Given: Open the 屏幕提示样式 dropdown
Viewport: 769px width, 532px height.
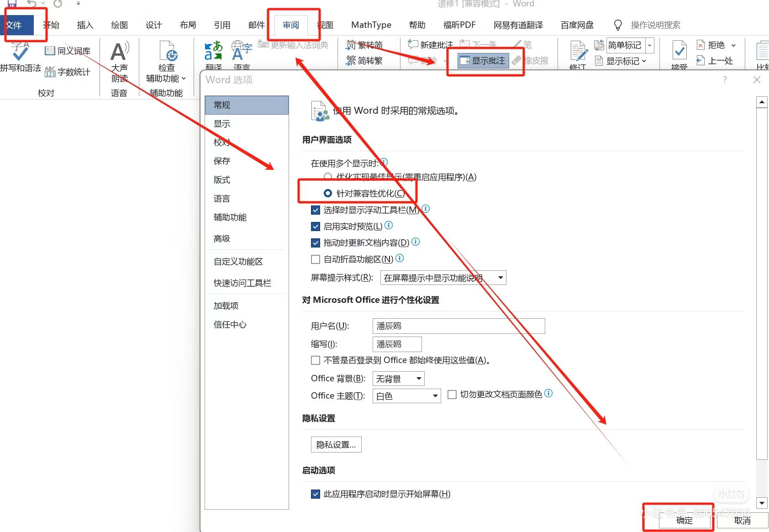Looking at the screenshot, I should (x=443, y=278).
